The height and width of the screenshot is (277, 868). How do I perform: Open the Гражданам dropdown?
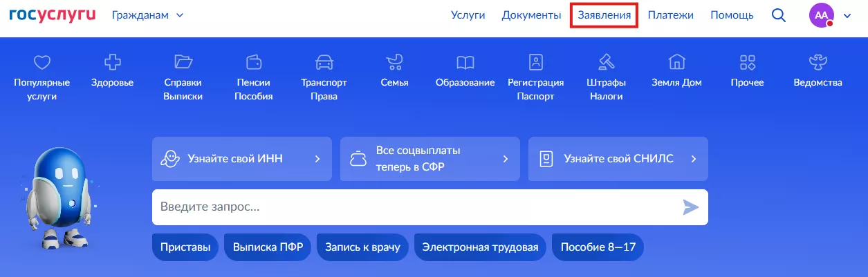coord(147,15)
